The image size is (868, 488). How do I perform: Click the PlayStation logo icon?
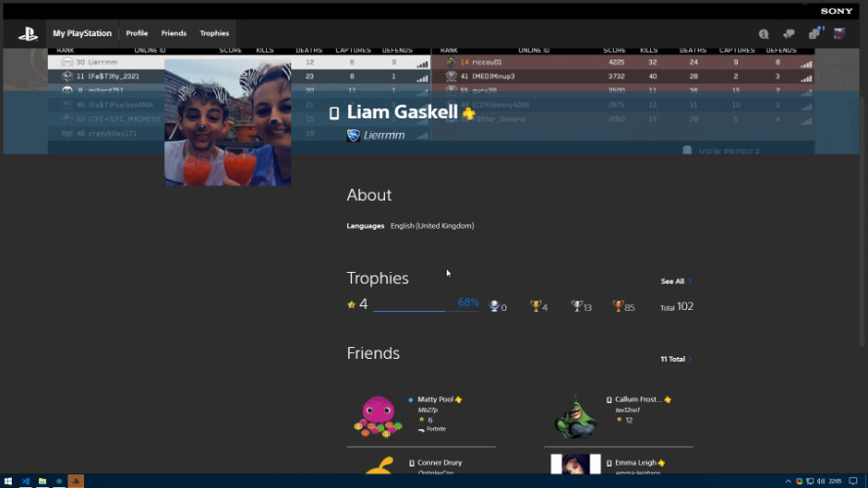pyautogui.click(x=27, y=34)
